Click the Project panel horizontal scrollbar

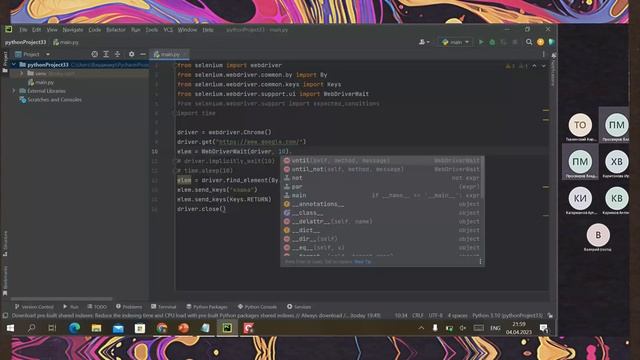tap(61, 299)
